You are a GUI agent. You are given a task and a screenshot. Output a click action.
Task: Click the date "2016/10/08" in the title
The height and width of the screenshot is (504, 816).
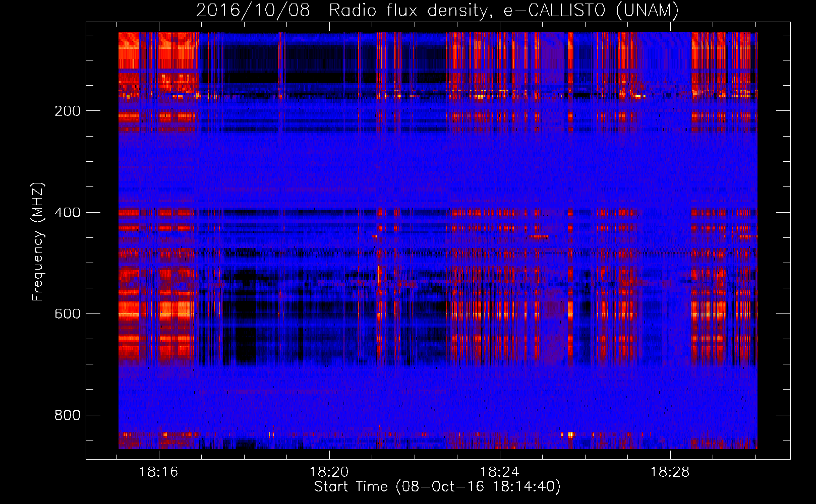(x=253, y=10)
